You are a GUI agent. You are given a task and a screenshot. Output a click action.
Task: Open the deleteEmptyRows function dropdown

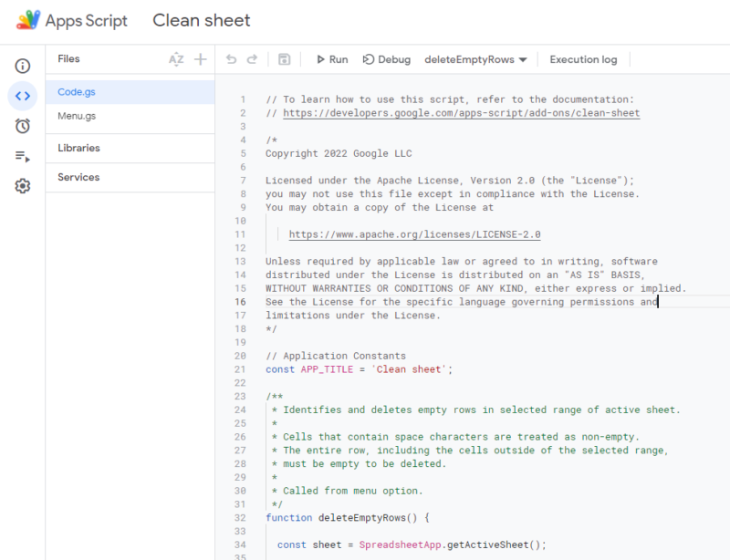click(x=476, y=58)
